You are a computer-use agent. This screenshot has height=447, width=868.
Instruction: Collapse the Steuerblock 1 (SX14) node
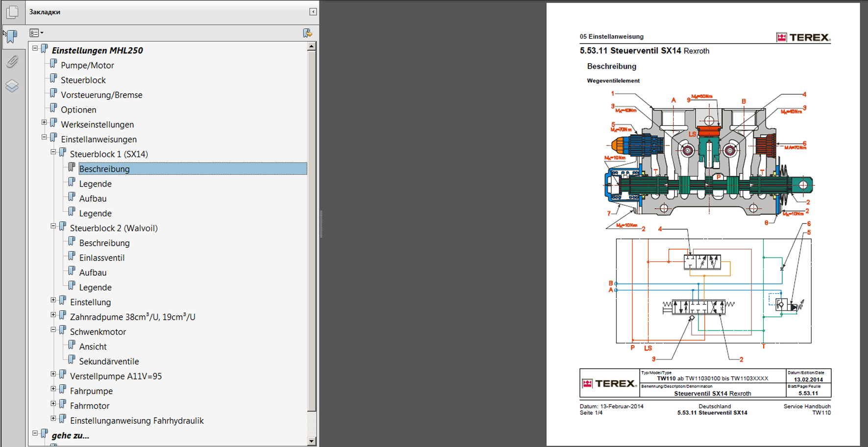pyautogui.click(x=53, y=152)
